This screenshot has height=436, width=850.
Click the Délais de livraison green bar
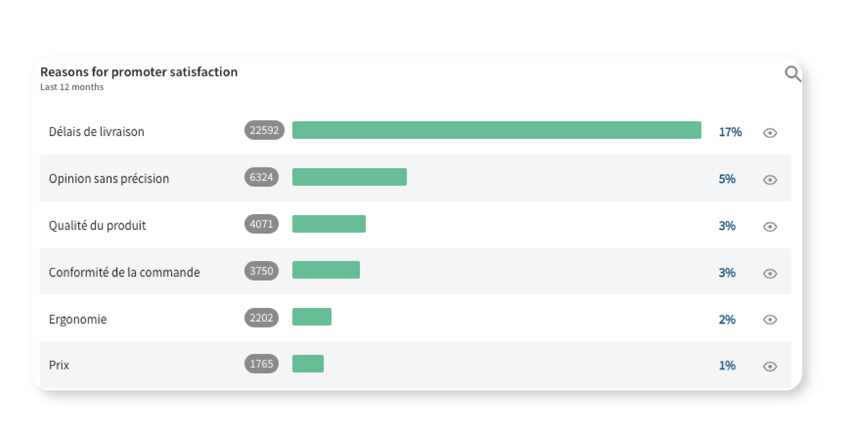497,130
